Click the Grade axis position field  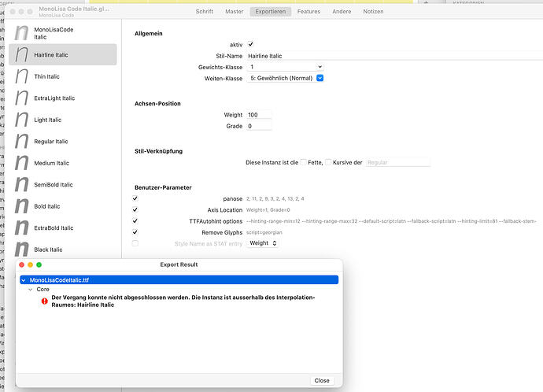(259, 126)
